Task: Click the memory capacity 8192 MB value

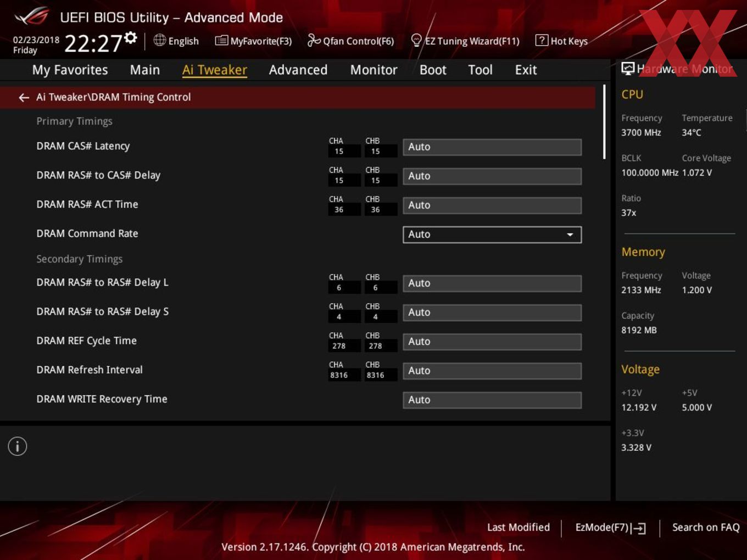Action: [639, 330]
